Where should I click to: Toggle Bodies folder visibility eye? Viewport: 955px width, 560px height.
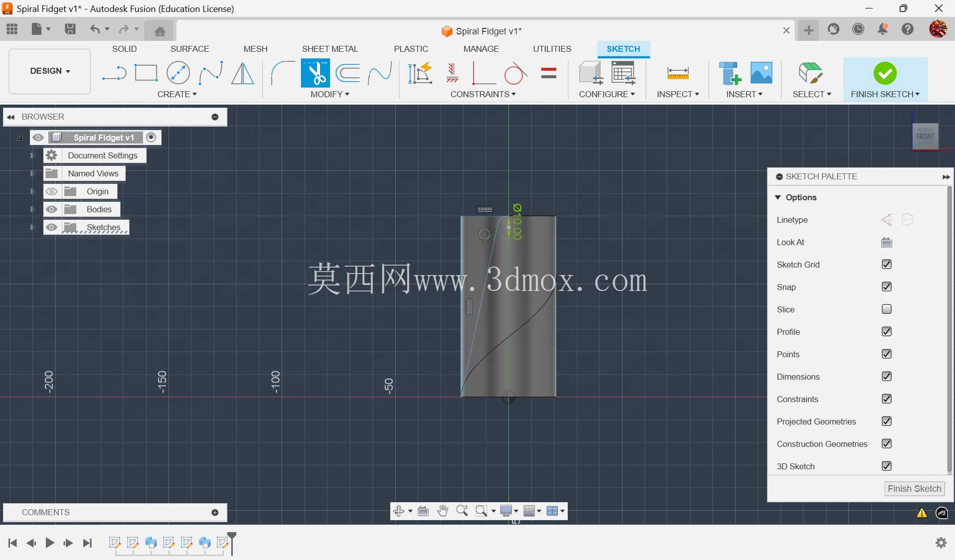(51, 209)
